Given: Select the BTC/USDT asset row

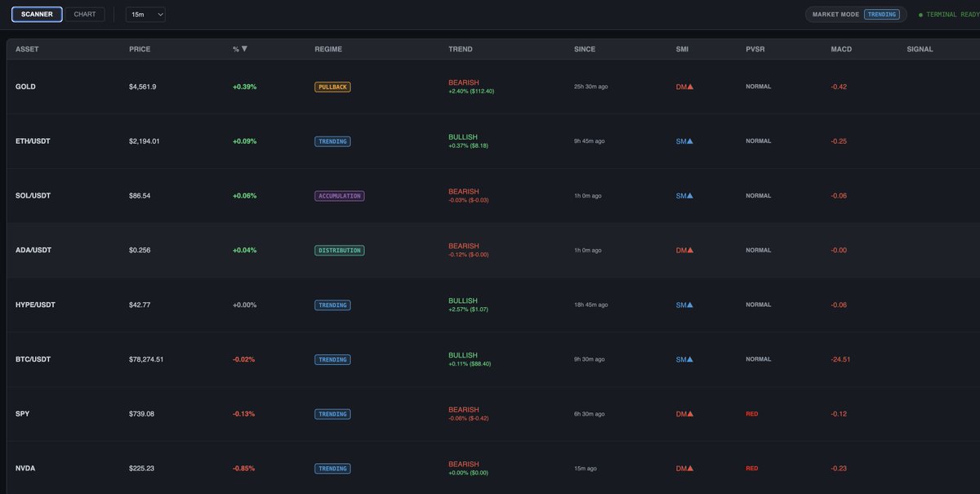Looking at the screenshot, I should (x=493, y=359).
